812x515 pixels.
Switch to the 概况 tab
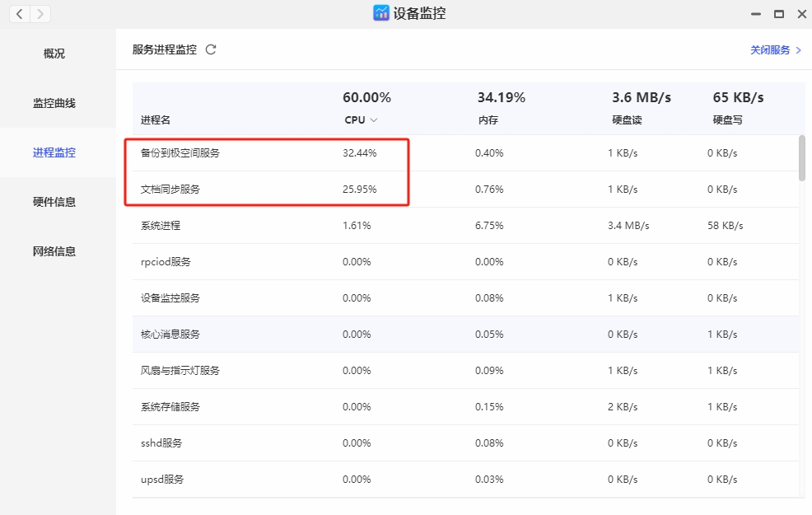click(x=54, y=54)
